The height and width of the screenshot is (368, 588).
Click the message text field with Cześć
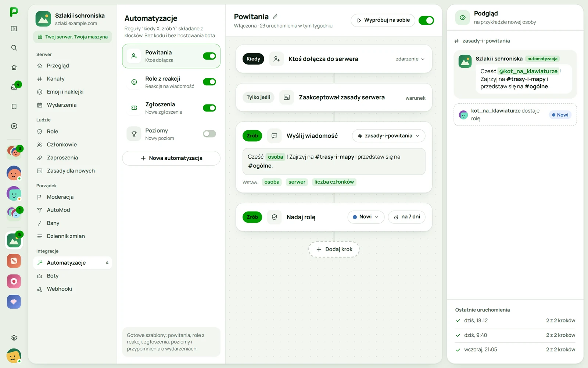click(334, 162)
